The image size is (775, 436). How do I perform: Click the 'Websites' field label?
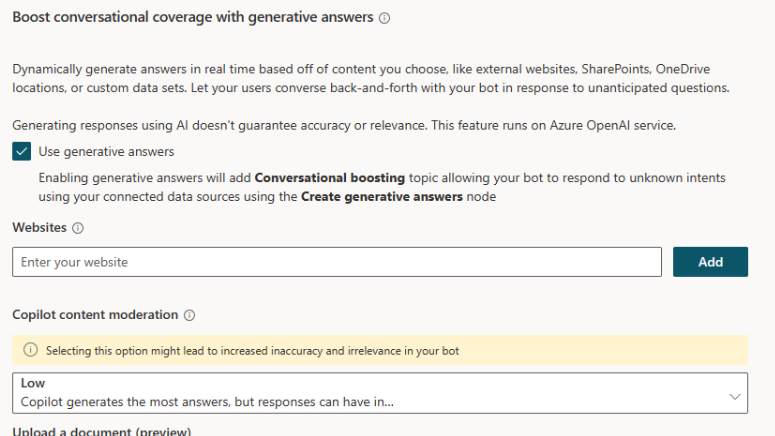[x=39, y=228]
